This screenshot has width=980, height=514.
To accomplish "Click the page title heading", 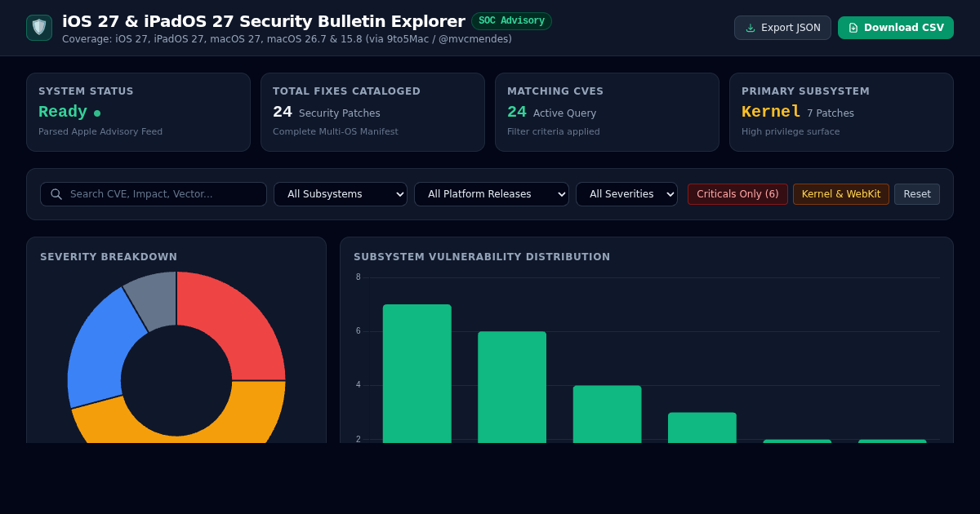I will [x=264, y=21].
